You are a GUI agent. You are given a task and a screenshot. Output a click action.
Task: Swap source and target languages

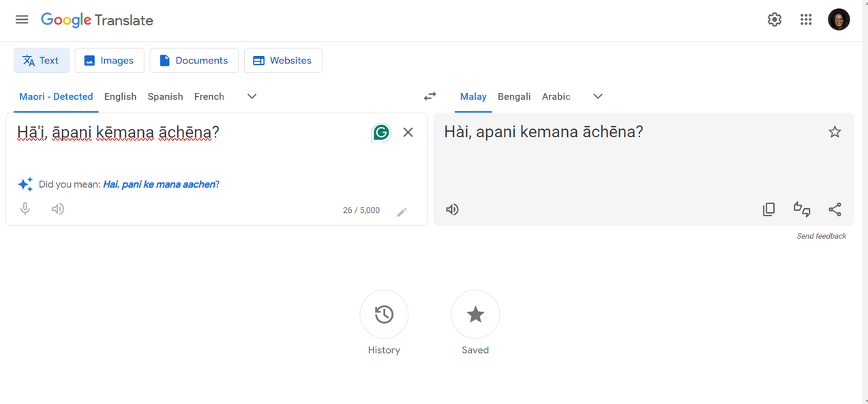[x=430, y=96]
